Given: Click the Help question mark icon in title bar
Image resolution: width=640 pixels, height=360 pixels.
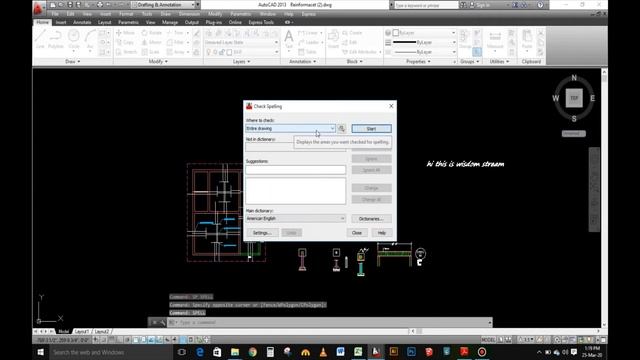Looking at the screenshot, I should click(540, 5).
